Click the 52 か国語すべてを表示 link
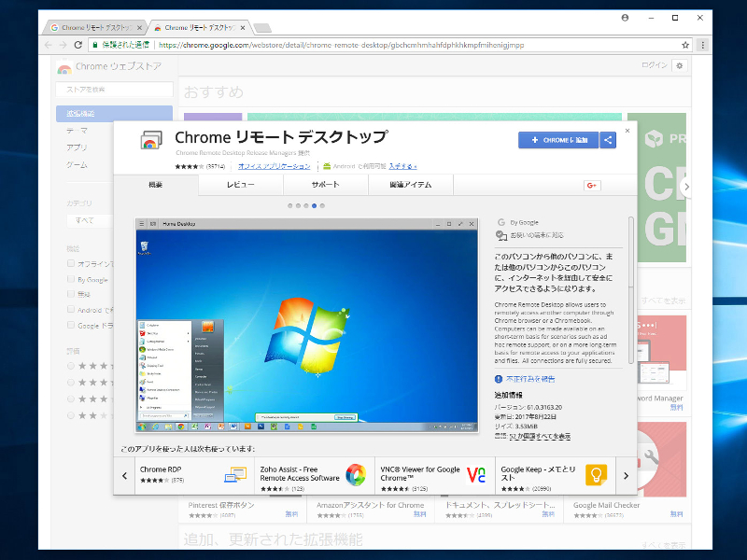 pyautogui.click(x=540, y=436)
